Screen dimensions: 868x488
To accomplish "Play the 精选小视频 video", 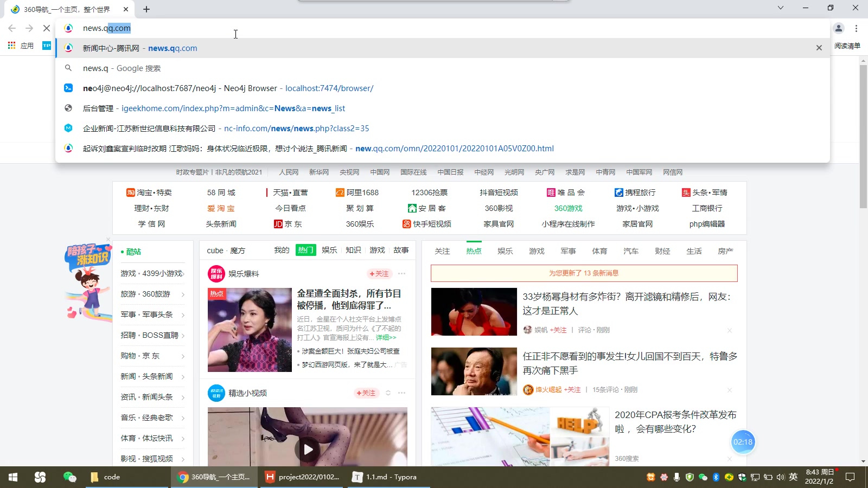I will [x=308, y=450].
